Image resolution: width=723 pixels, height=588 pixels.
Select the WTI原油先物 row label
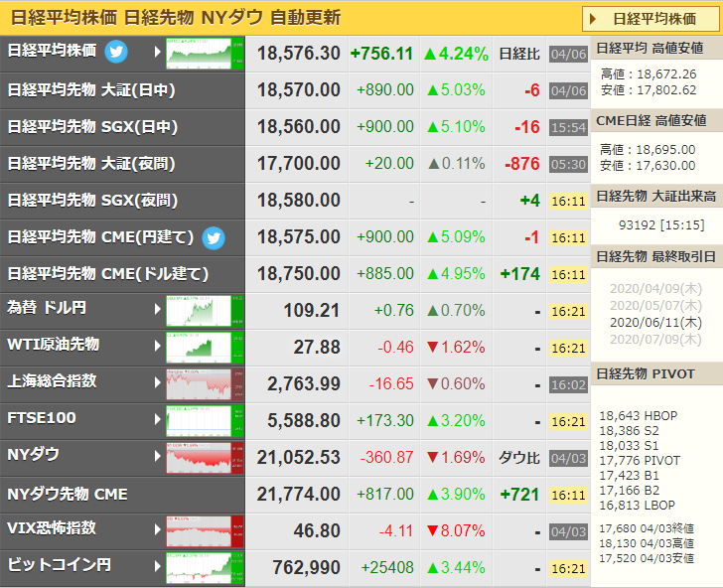tap(54, 345)
